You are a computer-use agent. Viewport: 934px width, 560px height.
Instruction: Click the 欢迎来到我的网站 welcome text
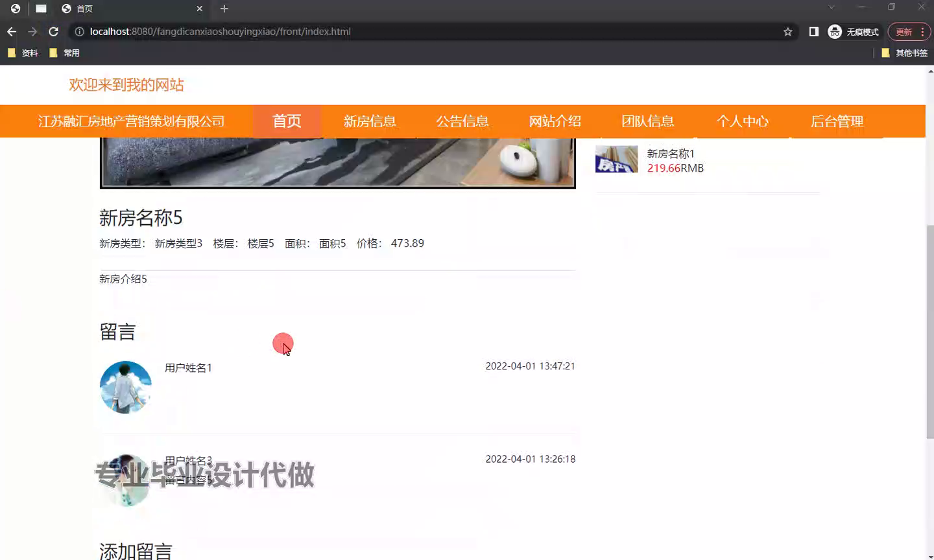[x=126, y=85]
